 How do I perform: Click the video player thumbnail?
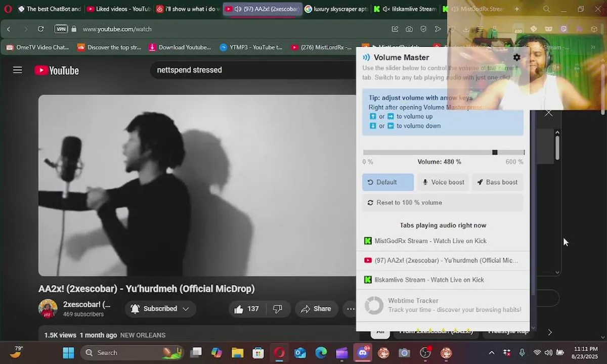[197, 186]
